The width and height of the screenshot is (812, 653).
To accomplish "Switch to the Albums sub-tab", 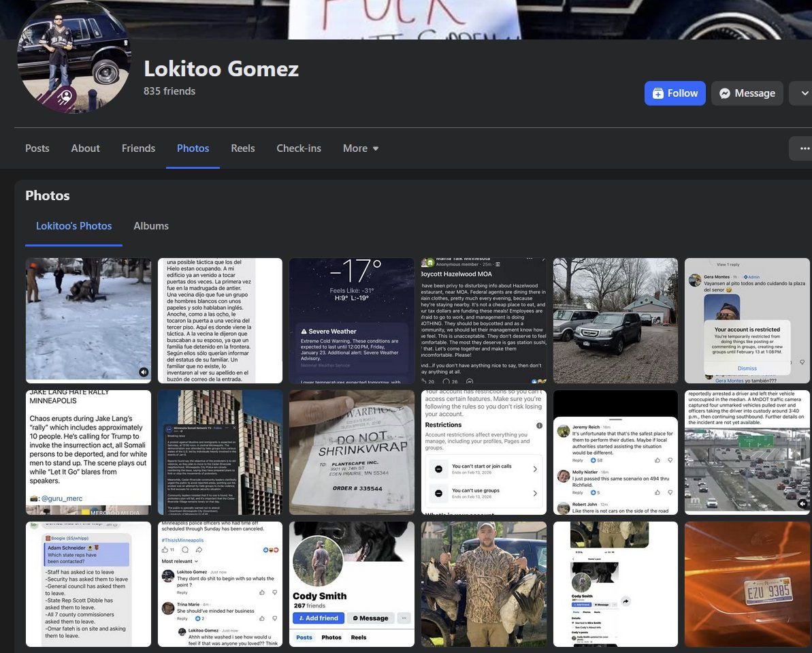I will coord(151,226).
